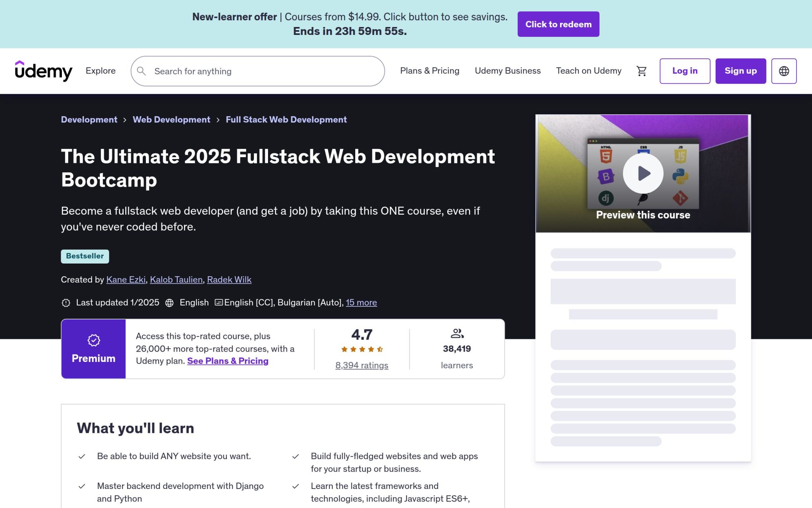Click the What you'll learn heading

click(x=135, y=428)
